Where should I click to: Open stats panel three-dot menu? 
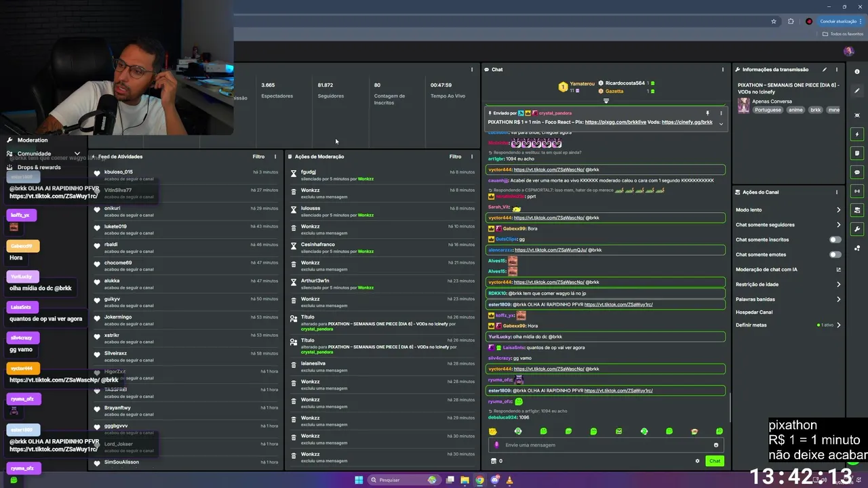point(472,69)
